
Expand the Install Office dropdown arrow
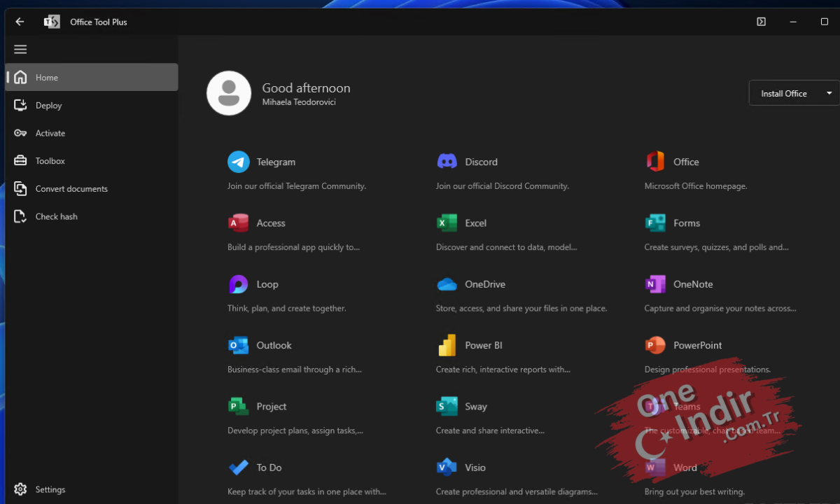click(x=829, y=93)
